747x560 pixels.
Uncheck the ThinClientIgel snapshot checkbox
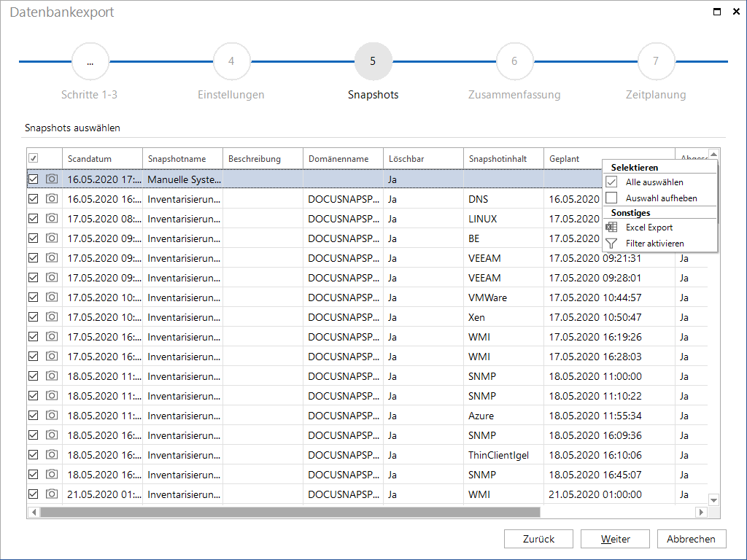tap(34, 455)
